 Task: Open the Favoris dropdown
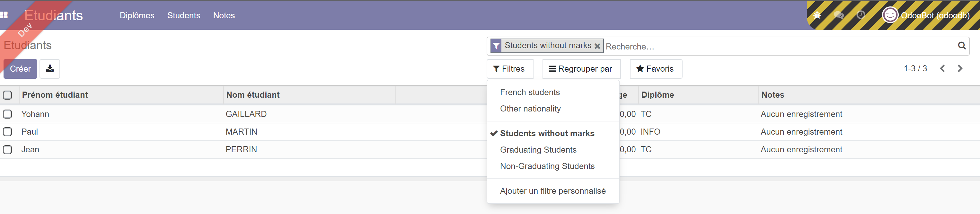pos(655,69)
